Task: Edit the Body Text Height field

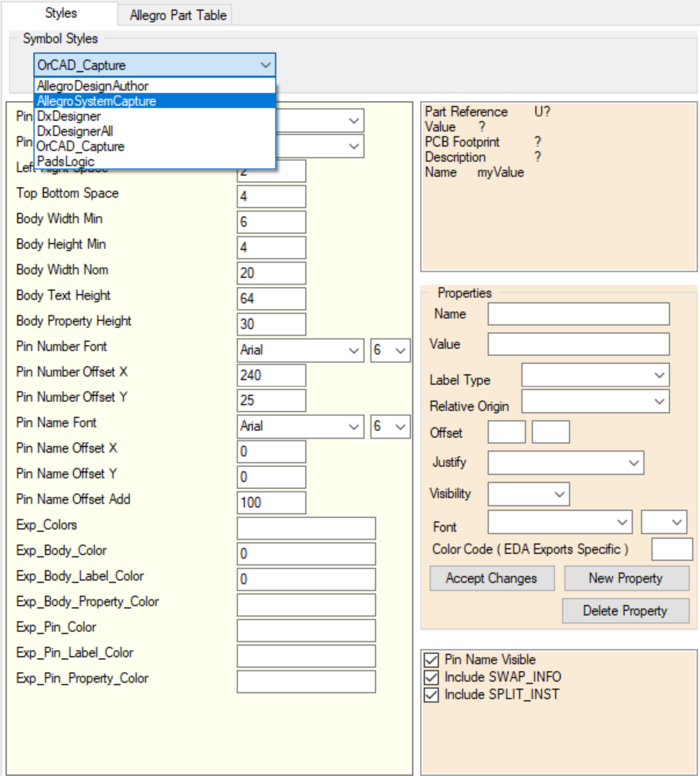Action: [x=271, y=299]
